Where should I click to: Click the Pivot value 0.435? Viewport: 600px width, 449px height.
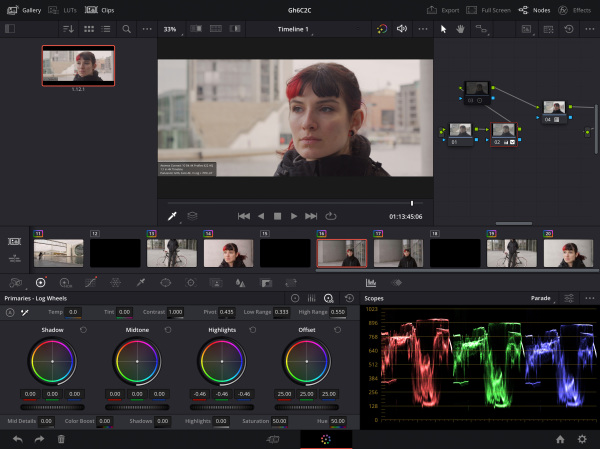pos(227,312)
